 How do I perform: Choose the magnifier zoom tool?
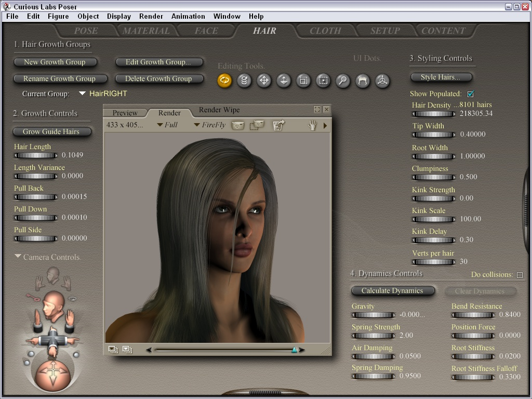343,81
